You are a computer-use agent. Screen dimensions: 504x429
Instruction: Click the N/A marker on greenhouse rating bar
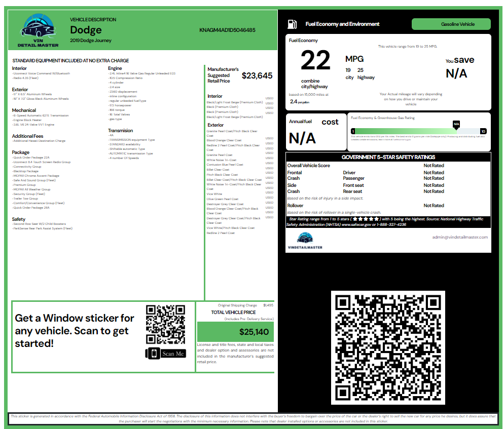456,124
